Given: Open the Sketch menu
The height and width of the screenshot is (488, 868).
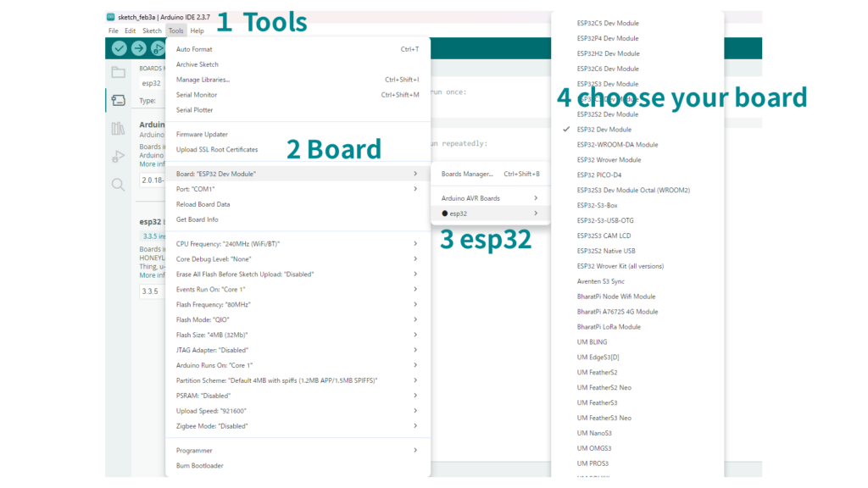Looking at the screenshot, I should (x=152, y=30).
